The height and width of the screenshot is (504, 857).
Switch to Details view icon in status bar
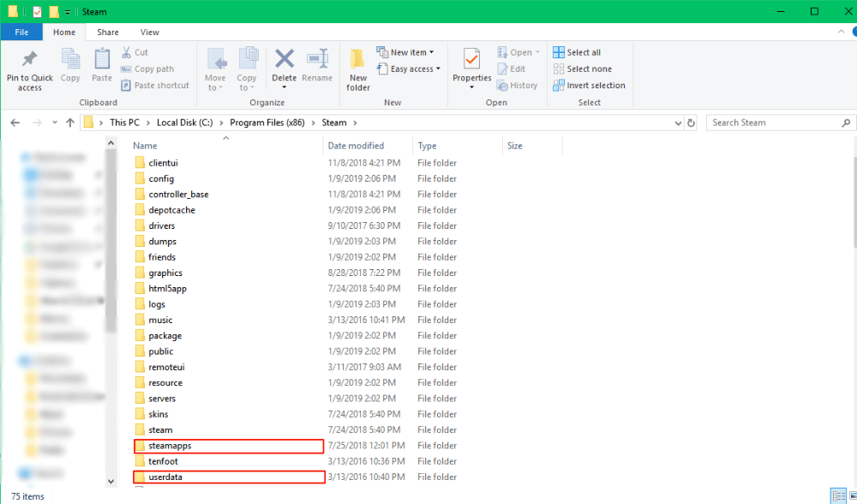838,495
